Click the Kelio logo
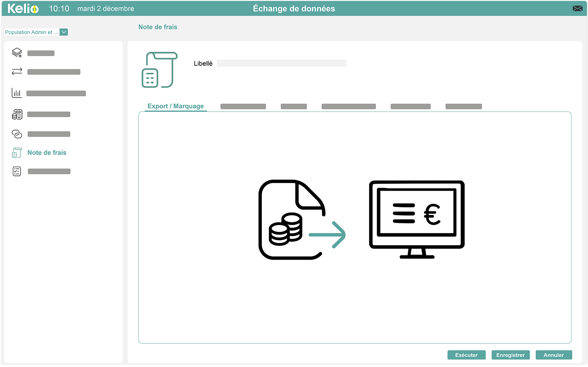 pos(22,8)
